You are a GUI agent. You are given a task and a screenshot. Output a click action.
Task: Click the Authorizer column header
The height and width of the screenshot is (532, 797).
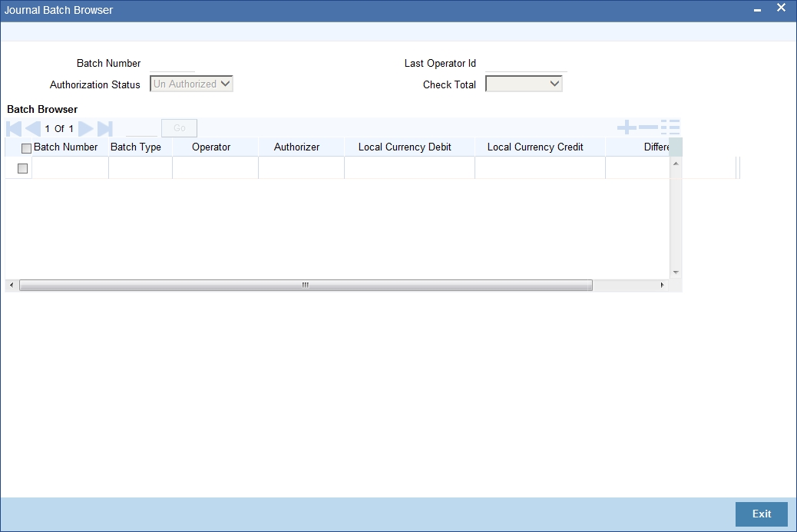[x=297, y=147]
